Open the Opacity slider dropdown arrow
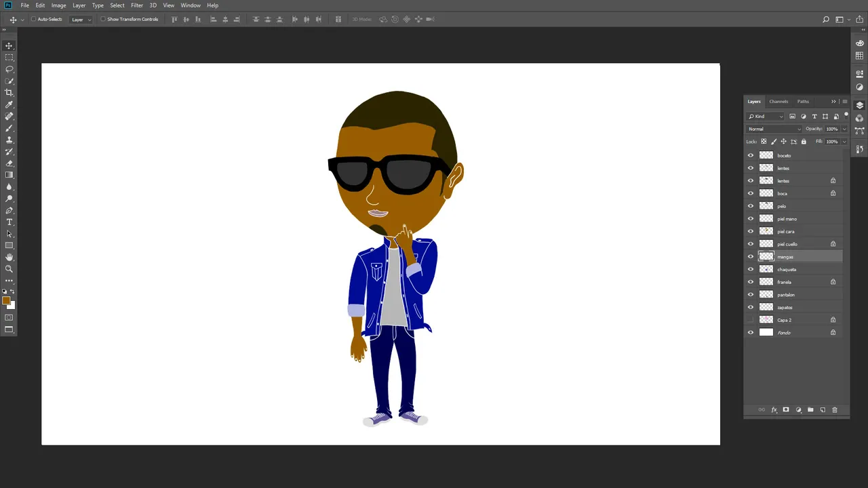Image resolution: width=868 pixels, height=488 pixels. tap(844, 129)
